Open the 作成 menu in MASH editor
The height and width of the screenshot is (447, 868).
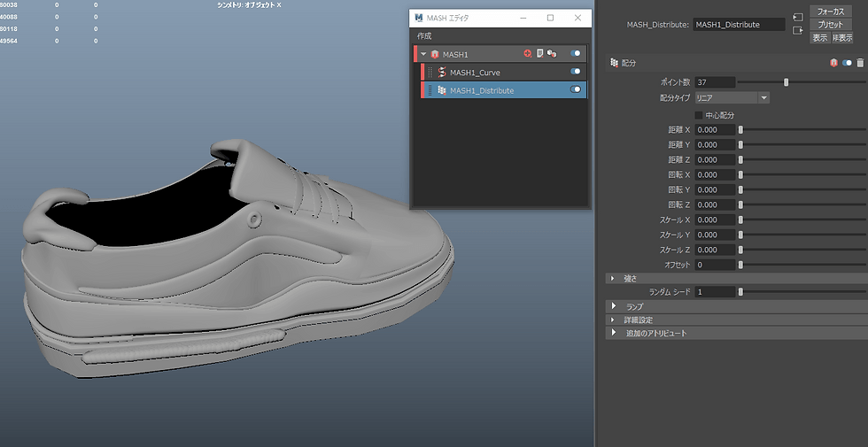pyautogui.click(x=424, y=36)
